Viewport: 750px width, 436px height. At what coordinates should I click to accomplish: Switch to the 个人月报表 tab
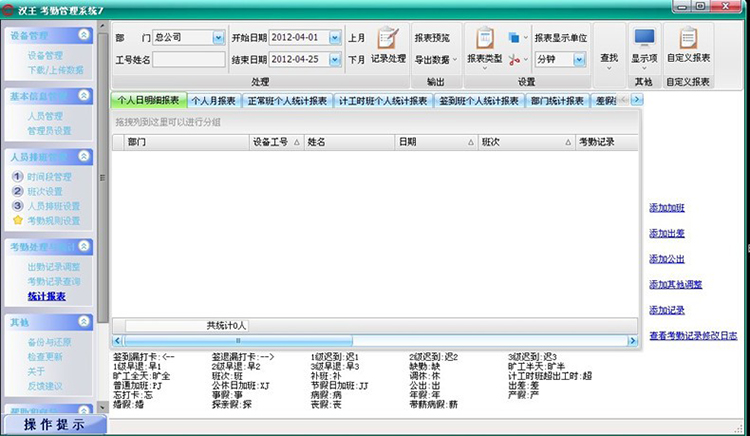(x=213, y=101)
